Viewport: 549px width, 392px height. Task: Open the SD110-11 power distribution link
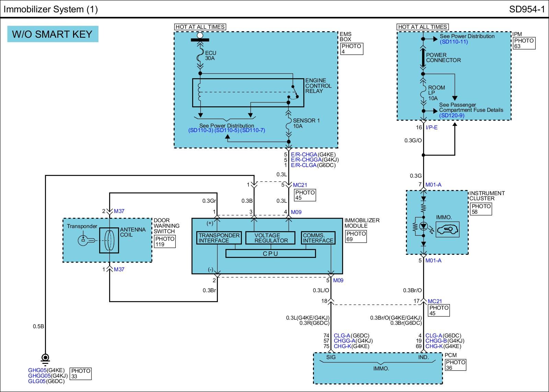(454, 42)
